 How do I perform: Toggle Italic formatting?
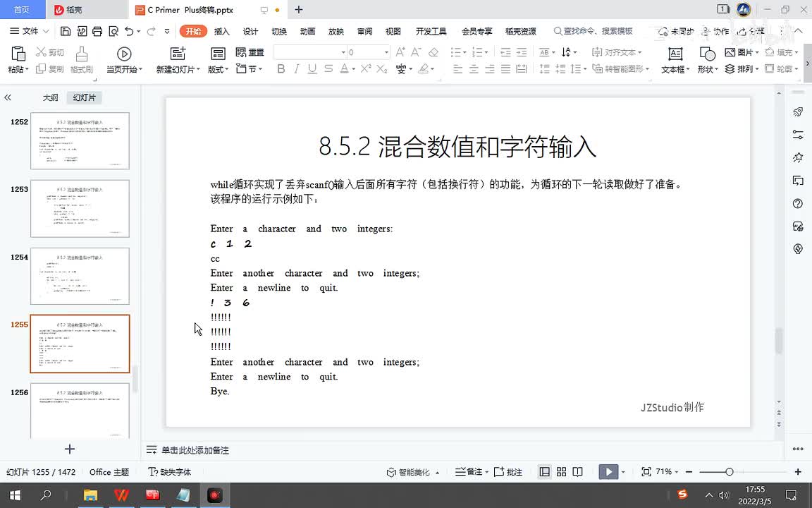pyautogui.click(x=297, y=68)
